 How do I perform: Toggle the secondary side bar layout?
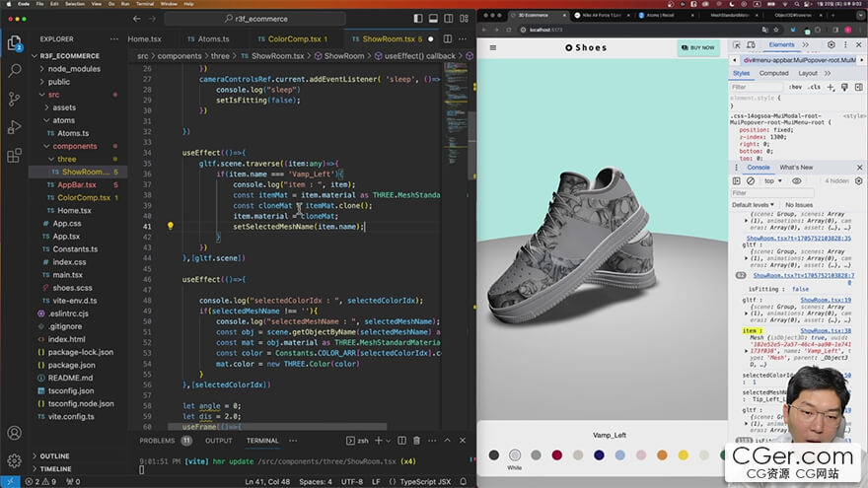(449, 19)
